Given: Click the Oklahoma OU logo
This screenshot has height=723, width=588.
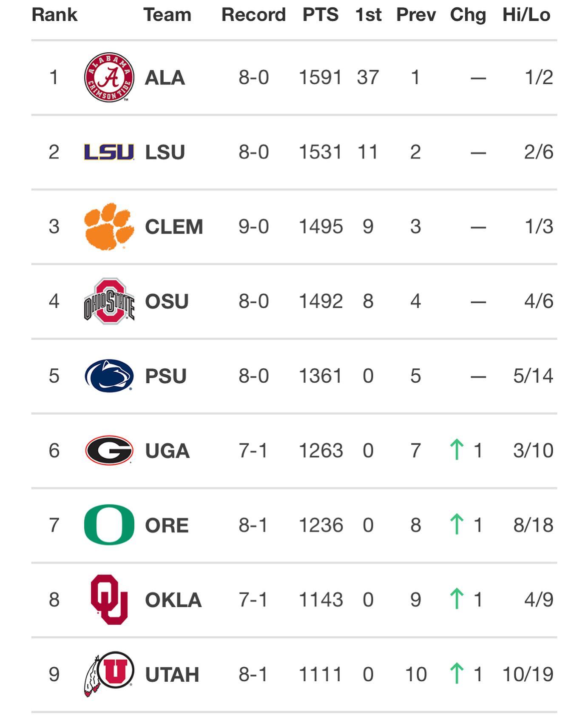Looking at the screenshot, I should click(x=109, y=600).
